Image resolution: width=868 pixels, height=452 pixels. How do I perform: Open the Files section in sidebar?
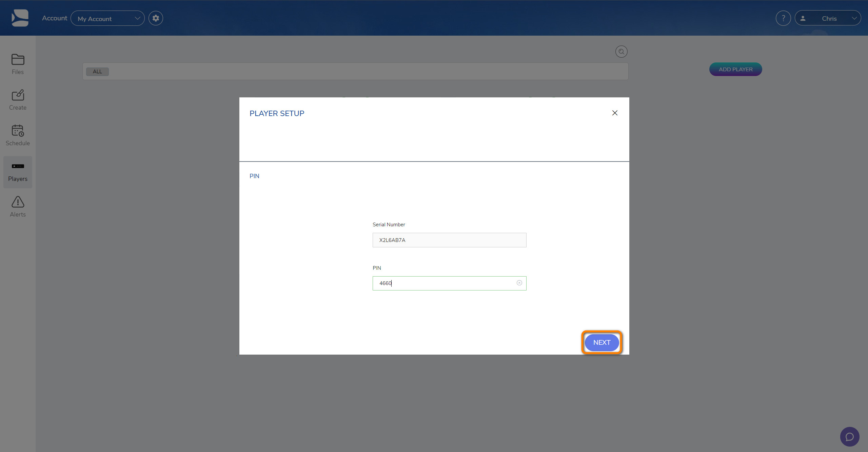pos(18,64)
